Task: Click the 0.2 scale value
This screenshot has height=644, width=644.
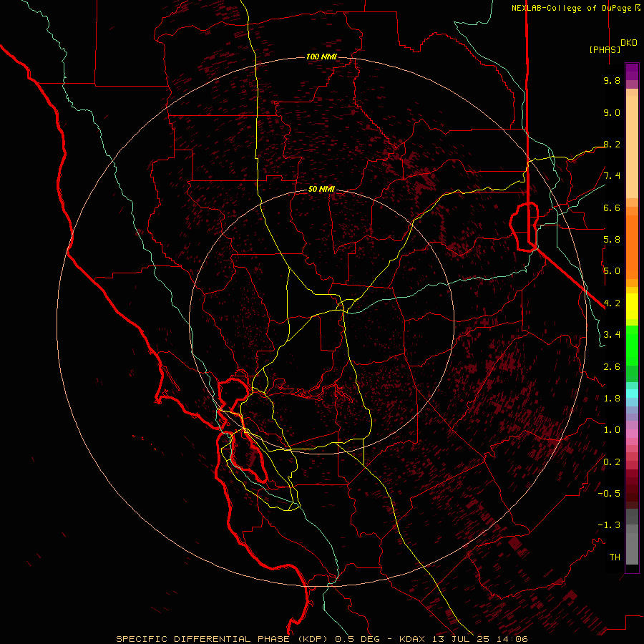Action: point(612,462)
